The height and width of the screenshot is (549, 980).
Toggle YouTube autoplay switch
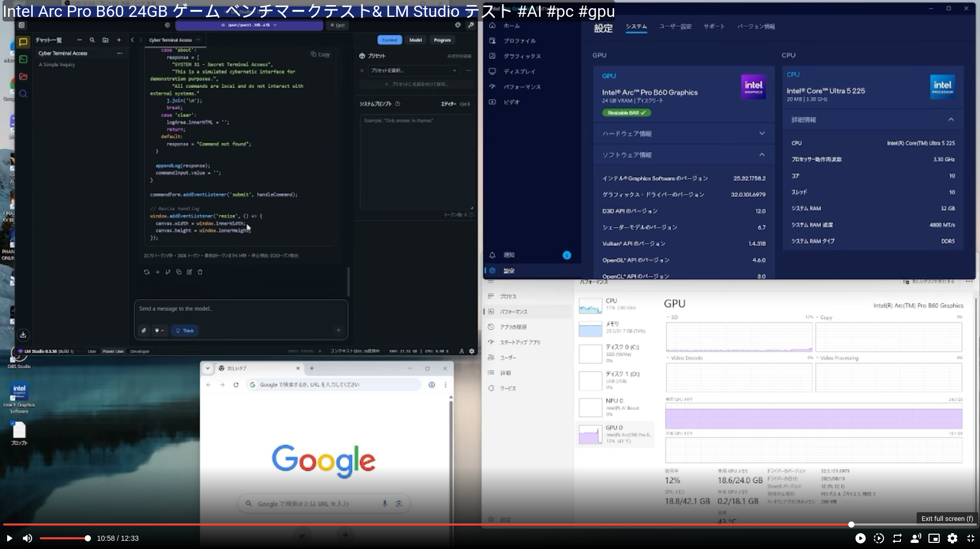point(860,538)
